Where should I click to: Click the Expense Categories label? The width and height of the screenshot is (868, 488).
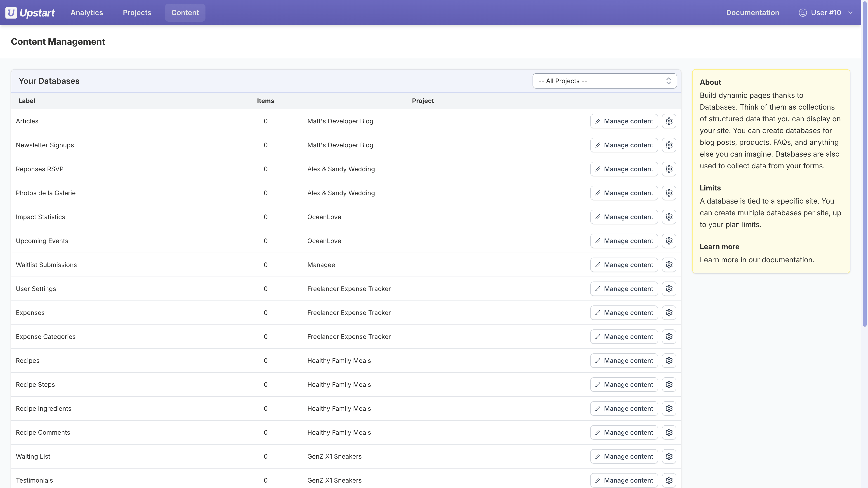pos(45,336)
